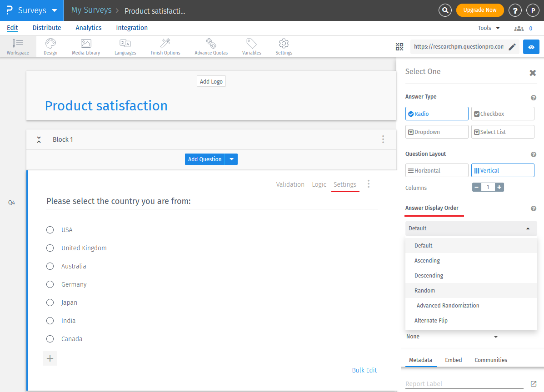Edit survey URL with pencil icon
The height and width of the screenshot is (392, 544).
512,47
